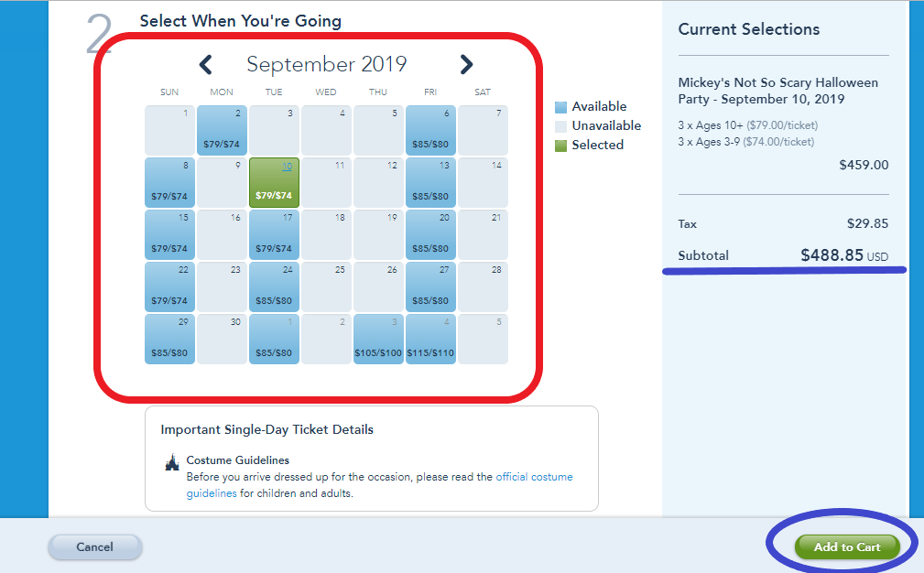The height and width of the screenshot is (573, 924).
Task: Click the castle icon beside Costume Guidelines
Action: (171, 462)
